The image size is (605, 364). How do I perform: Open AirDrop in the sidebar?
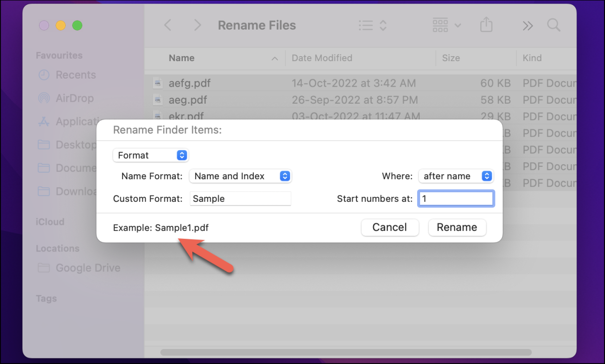(x=66, y=98)
